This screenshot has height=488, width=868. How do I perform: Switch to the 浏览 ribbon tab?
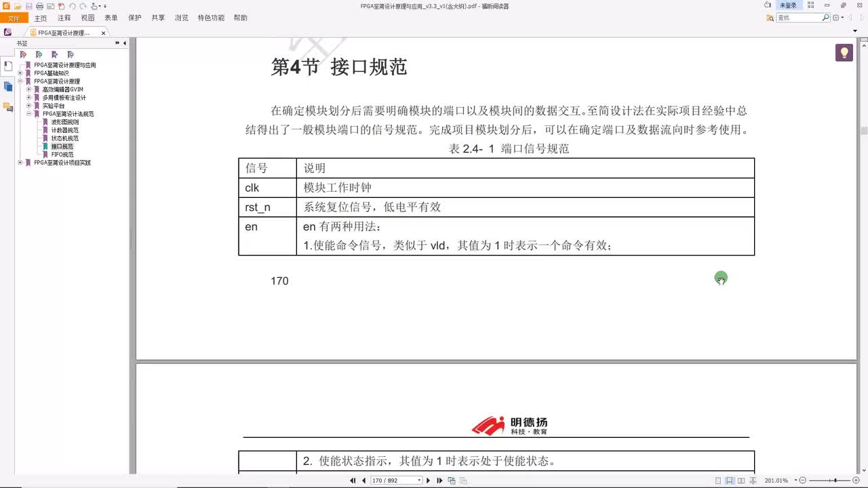[181, 18]
